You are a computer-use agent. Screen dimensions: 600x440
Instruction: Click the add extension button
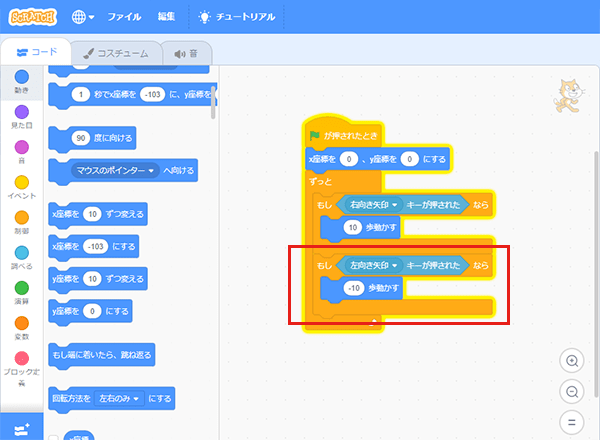pyautogui.click(x=22, y=429)
